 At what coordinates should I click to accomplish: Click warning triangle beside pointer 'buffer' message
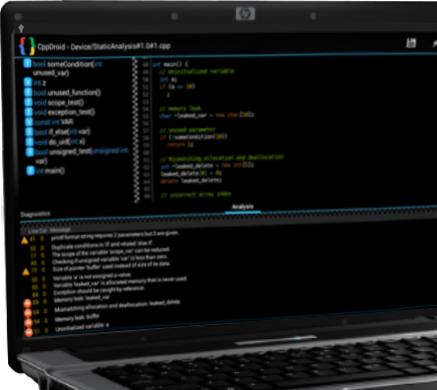26,272
